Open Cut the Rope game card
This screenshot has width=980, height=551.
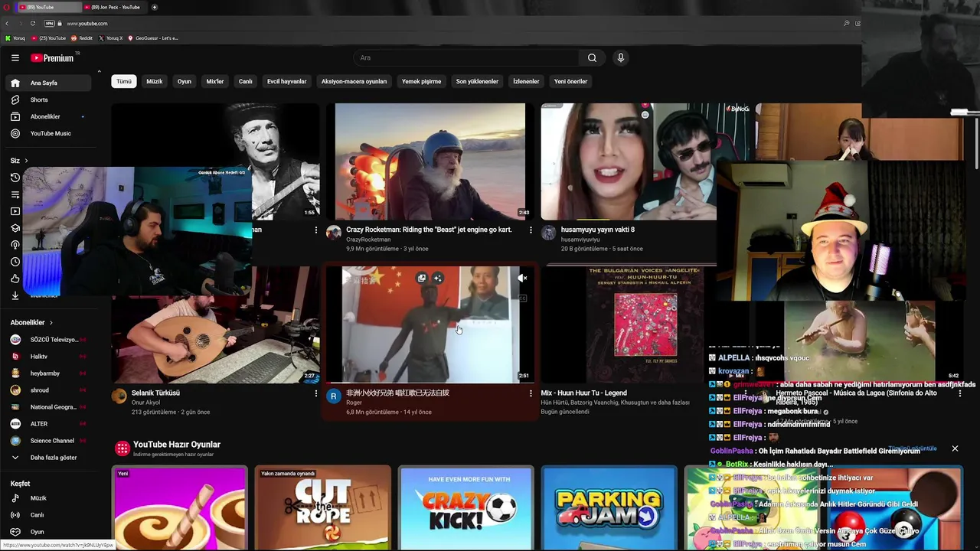click(322, 507)
